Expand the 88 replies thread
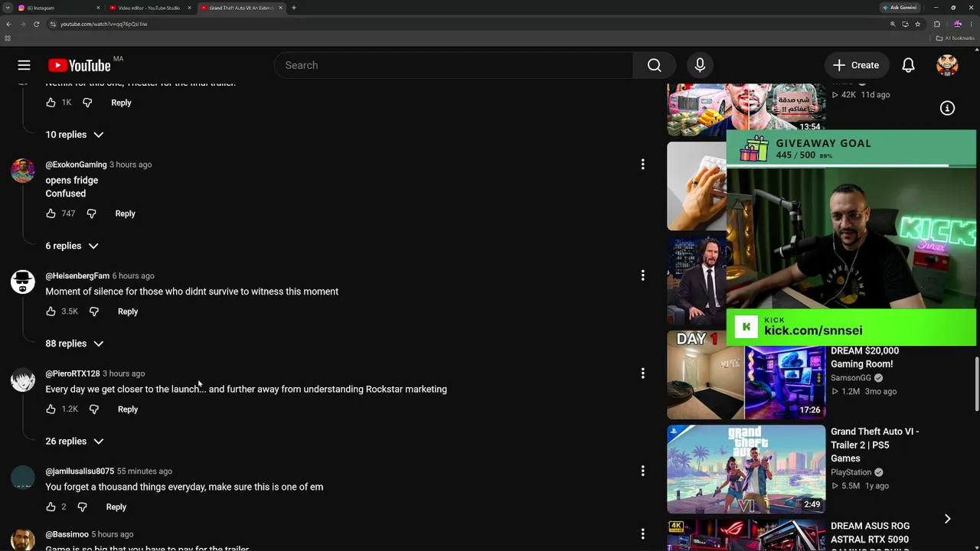980x551 pixels. click(x=74, y=344)
